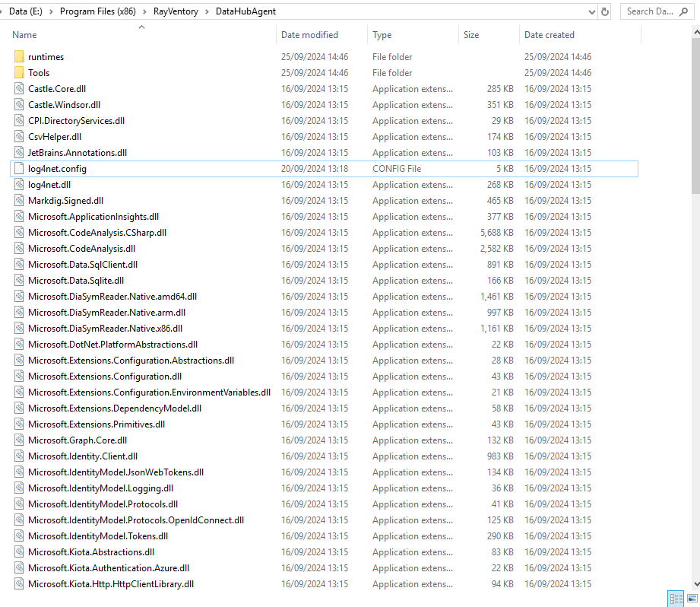This screenshot has width=700, height=607.
Task: Expand the chevron after Program Files (x86)
Action: (144, 11)
